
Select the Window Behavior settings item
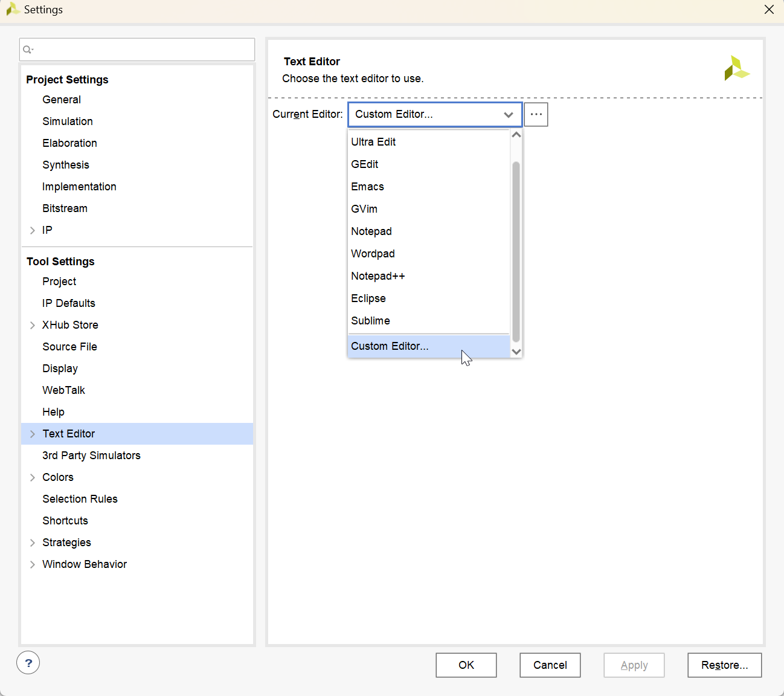pos(85,564)
